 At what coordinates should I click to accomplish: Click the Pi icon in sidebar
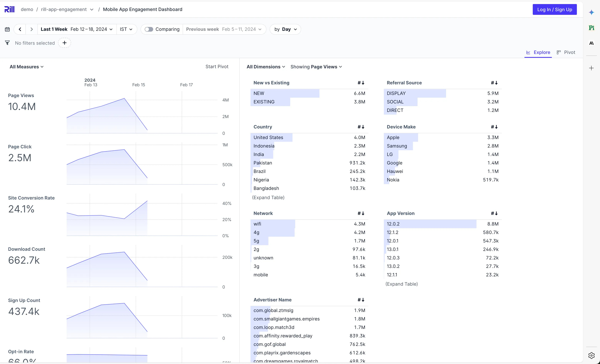(x=591, y=28)
